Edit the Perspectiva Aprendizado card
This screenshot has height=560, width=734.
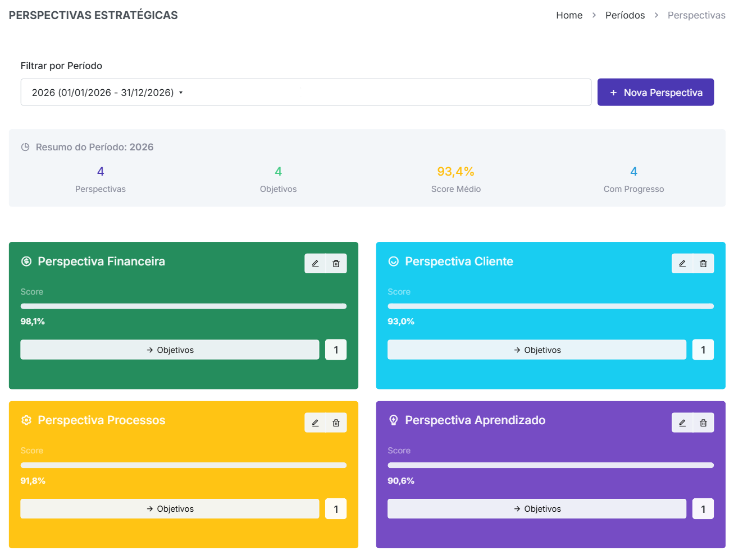(x=682, y=423)
